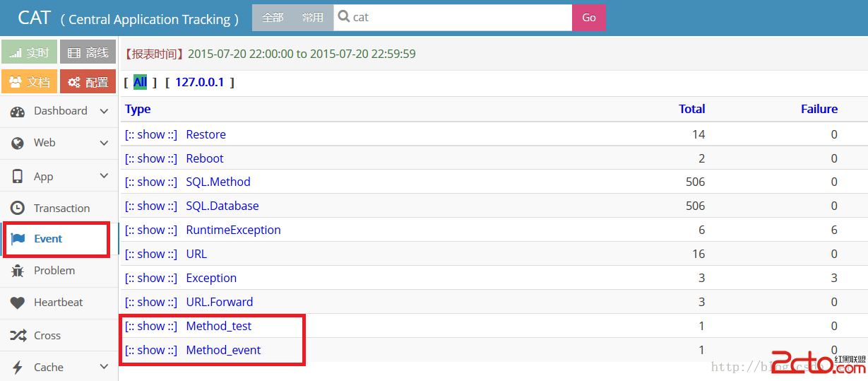The height and width of the screenshot is (381, 868).
Task: Open the Cross menu item
Action: [x=59, y=335]
